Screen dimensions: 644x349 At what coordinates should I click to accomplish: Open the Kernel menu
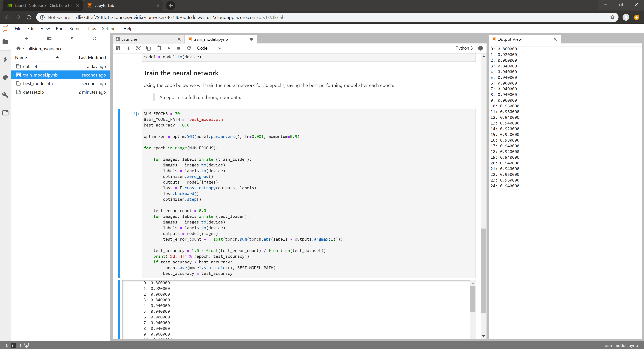[75, 29]
